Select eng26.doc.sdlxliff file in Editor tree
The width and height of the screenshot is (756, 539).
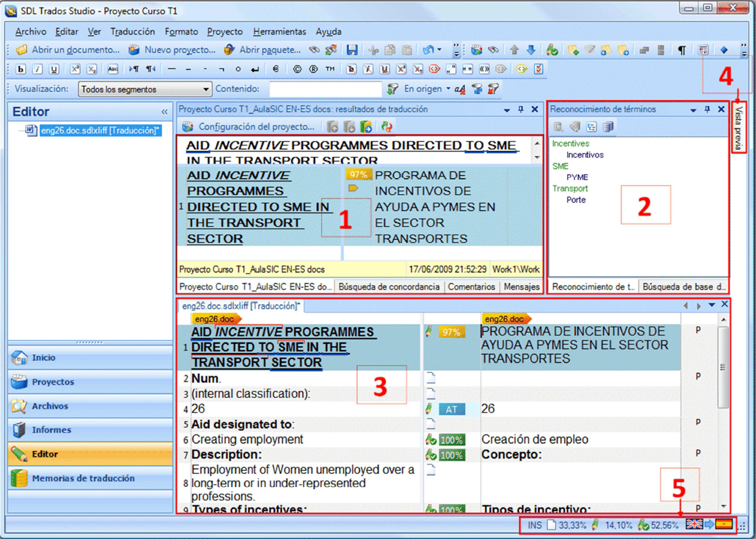coord(100,130)
